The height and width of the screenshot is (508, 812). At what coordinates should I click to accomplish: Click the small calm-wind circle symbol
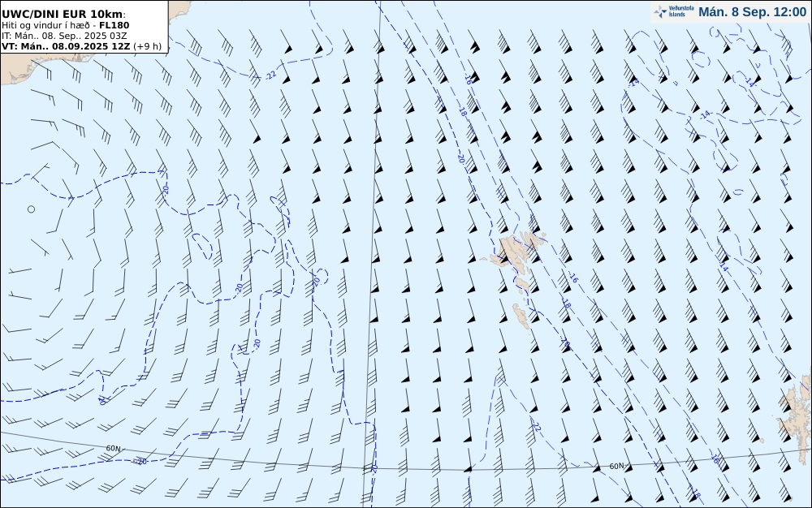[x=31, y=209]
